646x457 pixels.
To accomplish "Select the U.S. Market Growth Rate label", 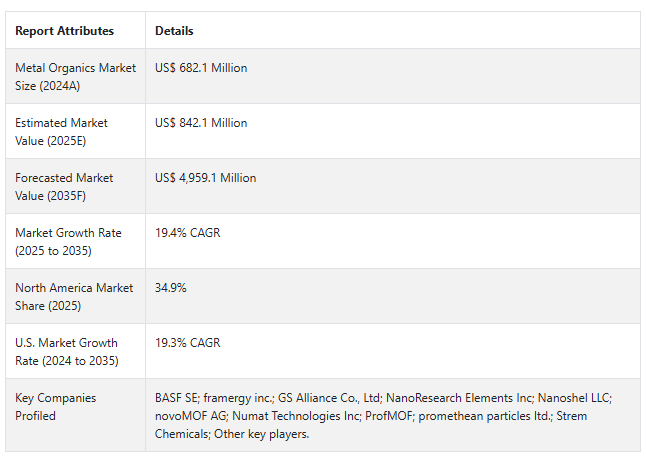I will [66, 352].
